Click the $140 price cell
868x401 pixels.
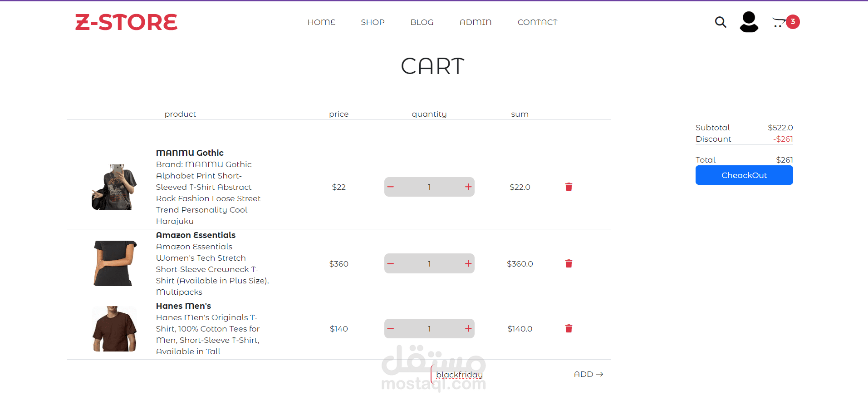coord(339,329)
